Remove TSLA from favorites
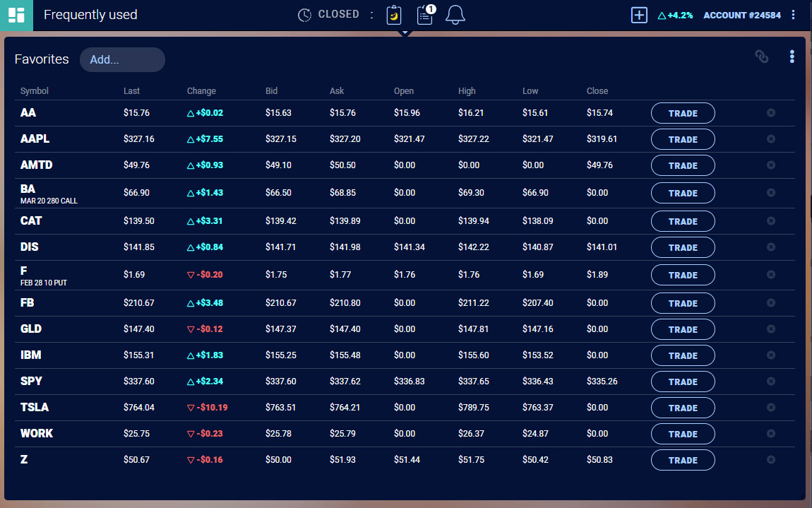 point(771,408)
